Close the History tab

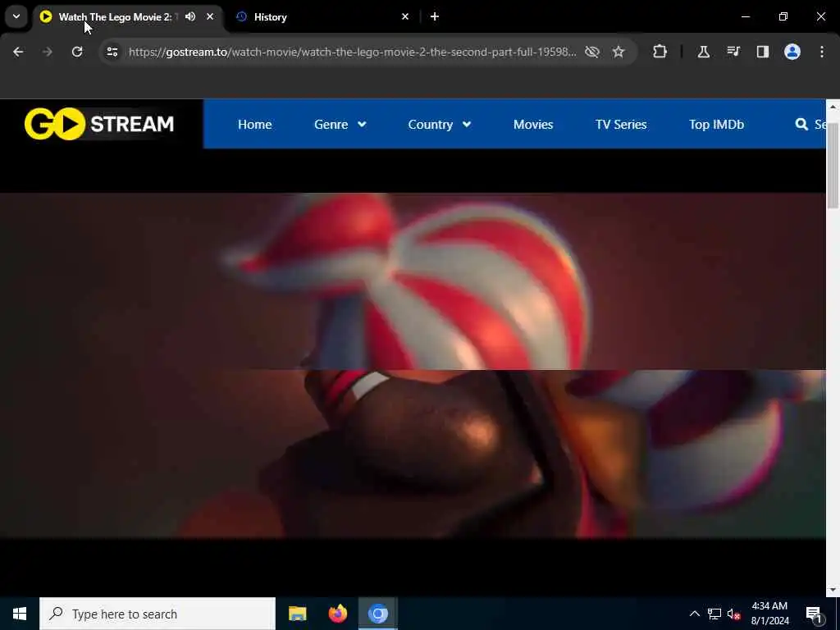(405, 16)
